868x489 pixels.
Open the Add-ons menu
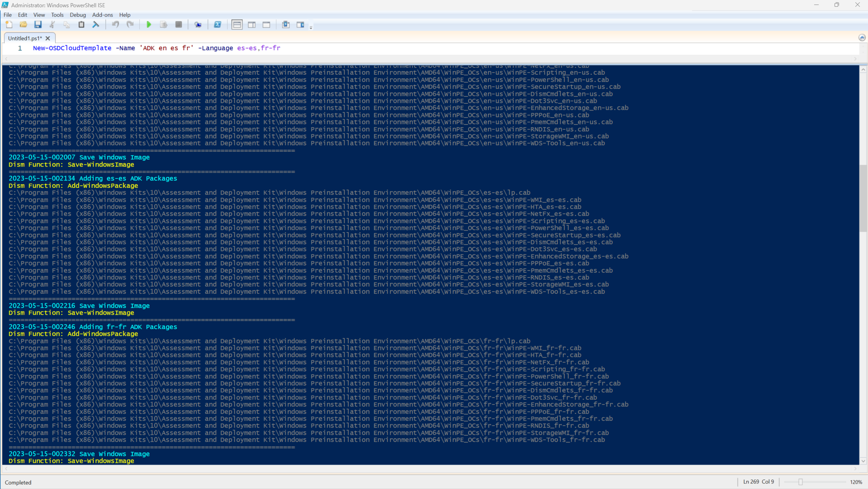pos(102,15)
